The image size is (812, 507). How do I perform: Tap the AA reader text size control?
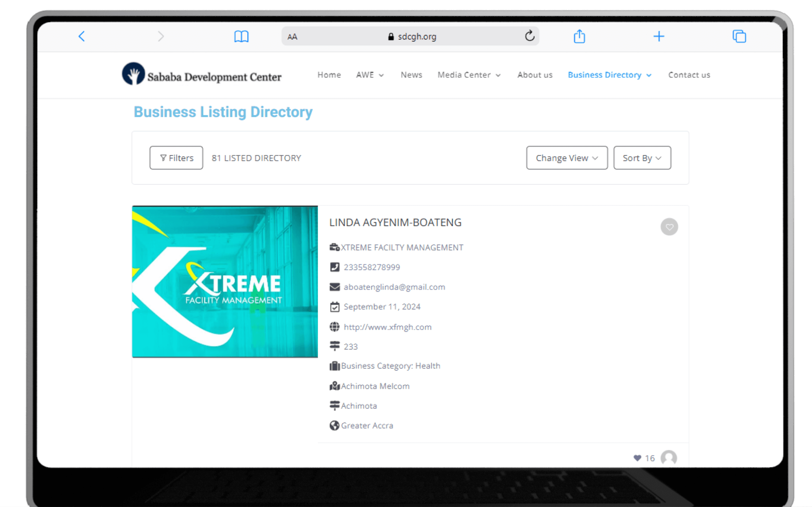292,37
